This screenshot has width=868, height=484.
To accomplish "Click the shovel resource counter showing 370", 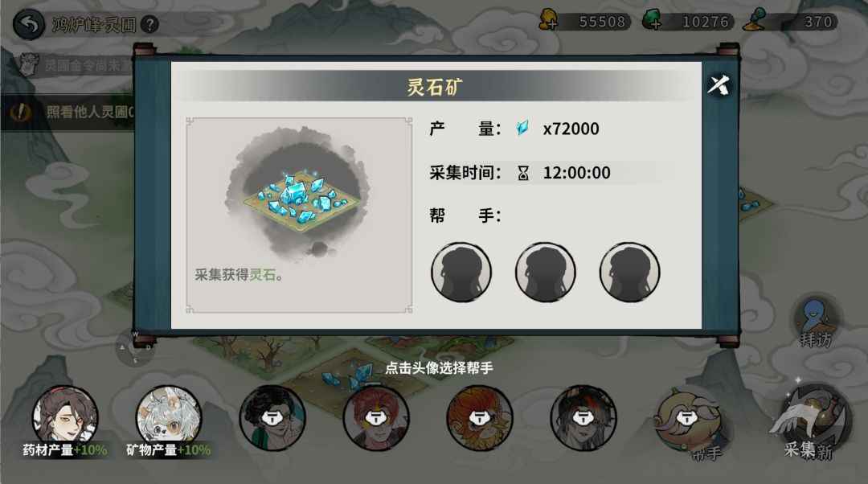I will click(792, 21).
